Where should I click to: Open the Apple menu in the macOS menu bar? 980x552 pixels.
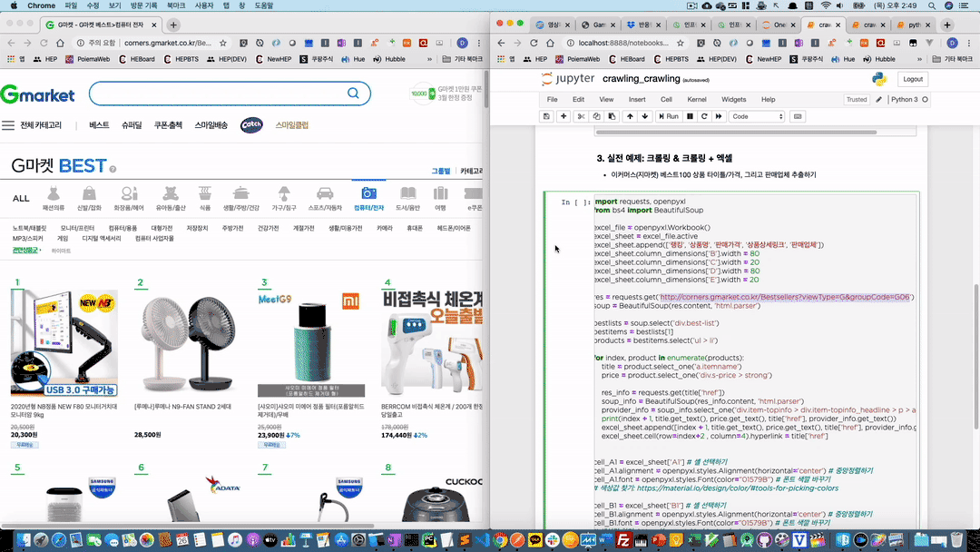coord(14,5)
